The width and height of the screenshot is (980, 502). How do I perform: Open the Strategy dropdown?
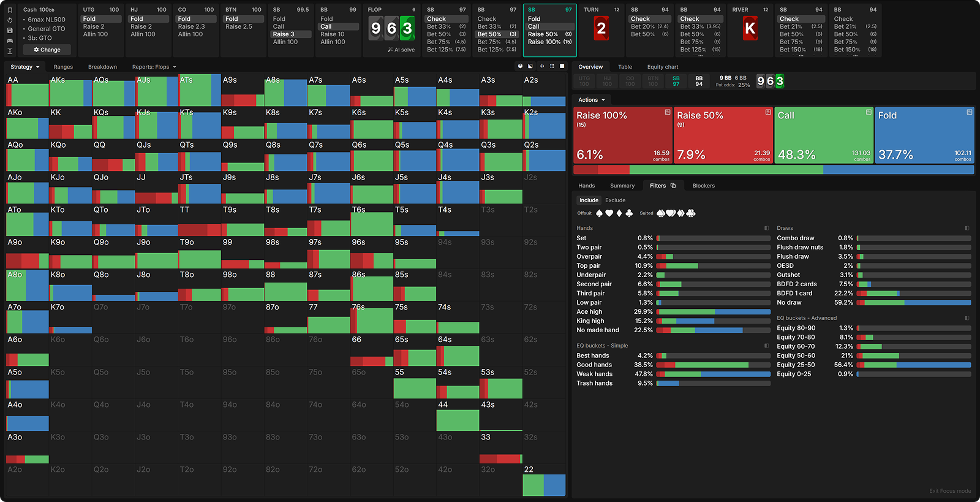point(24,67)
